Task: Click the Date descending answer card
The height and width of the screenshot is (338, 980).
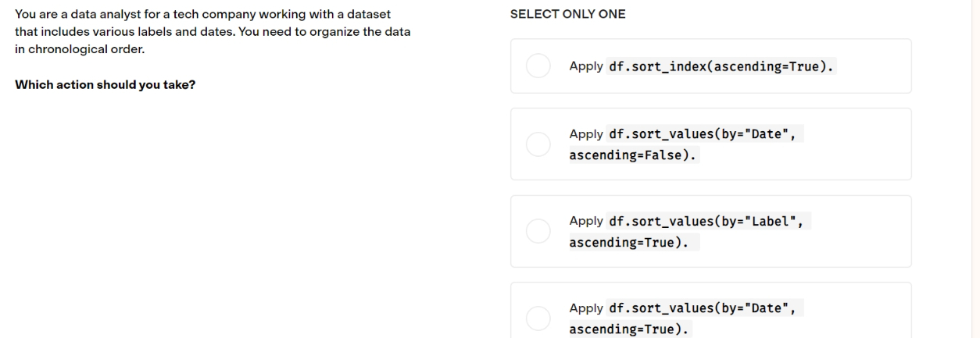Action: tap(711, 144)
